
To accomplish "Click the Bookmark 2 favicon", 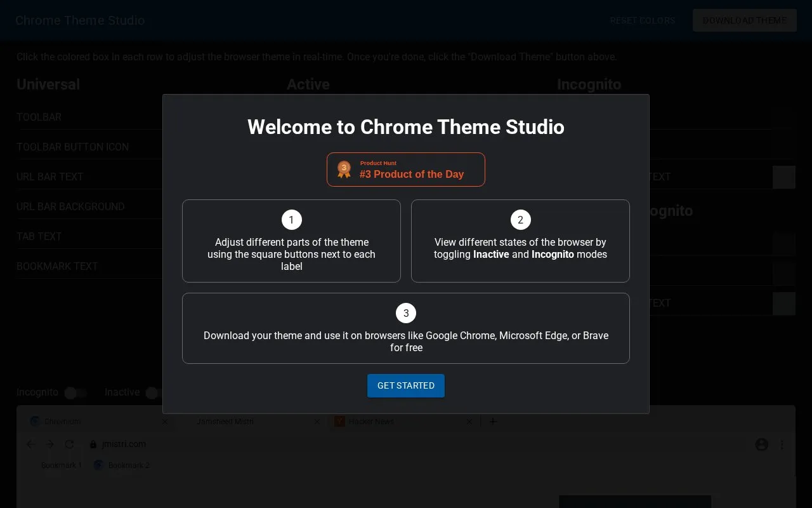I will pyautogui.click(x=98, y=465).
